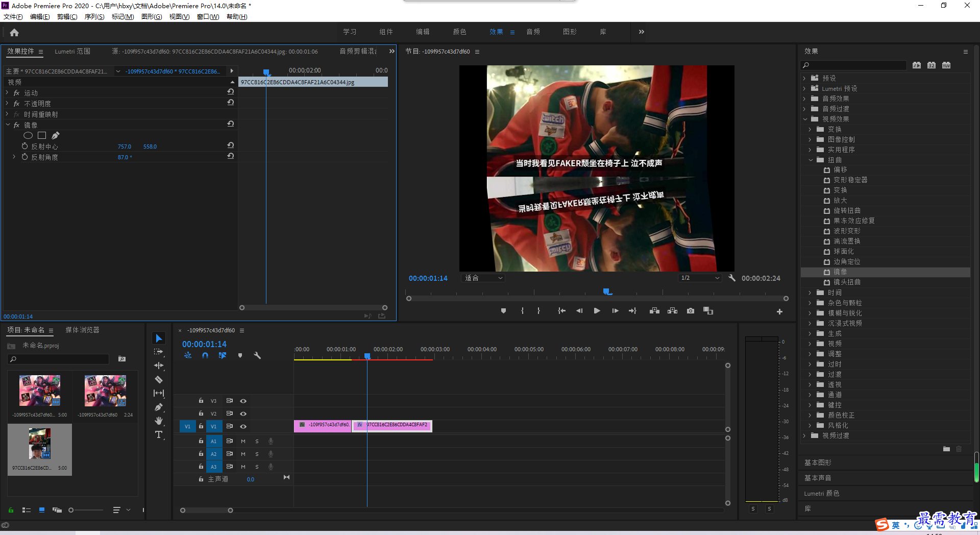Toggle Reflection Center animation stopwatch

click(x=24, y=146)
